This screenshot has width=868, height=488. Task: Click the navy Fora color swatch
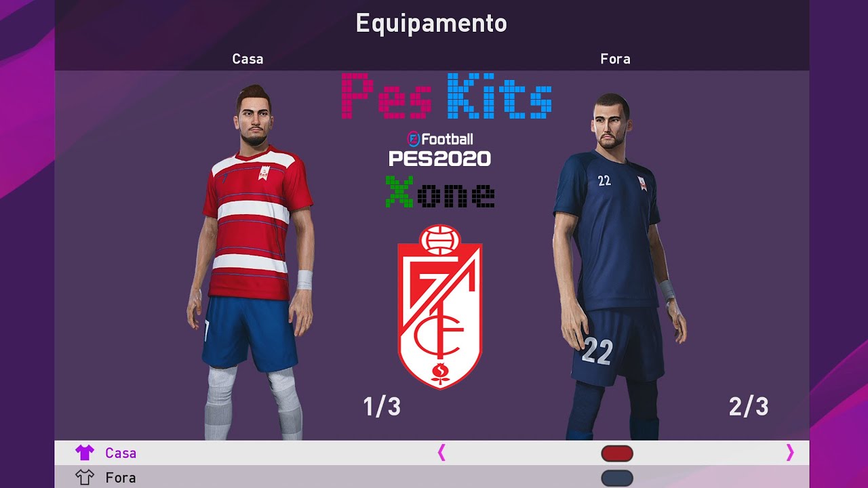[x=617, y=478]
